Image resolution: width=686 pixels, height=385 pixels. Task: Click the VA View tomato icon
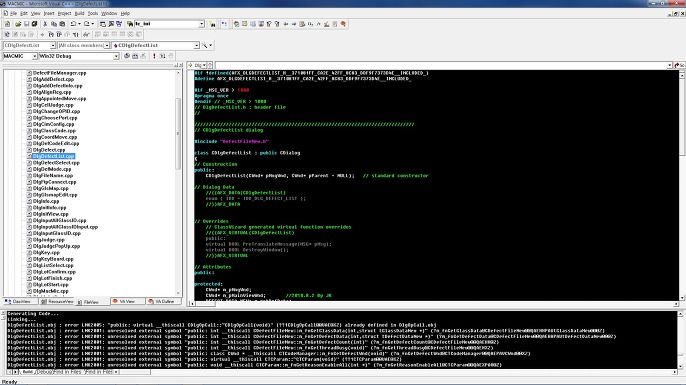(115, 301)
